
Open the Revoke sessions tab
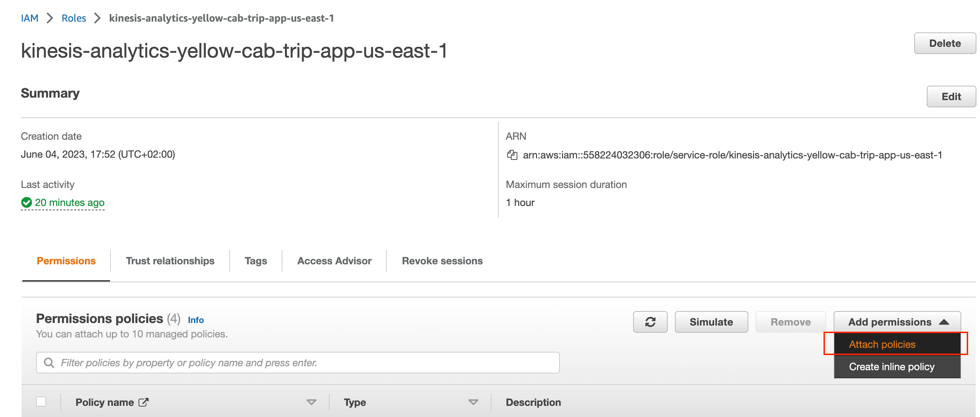442,261
